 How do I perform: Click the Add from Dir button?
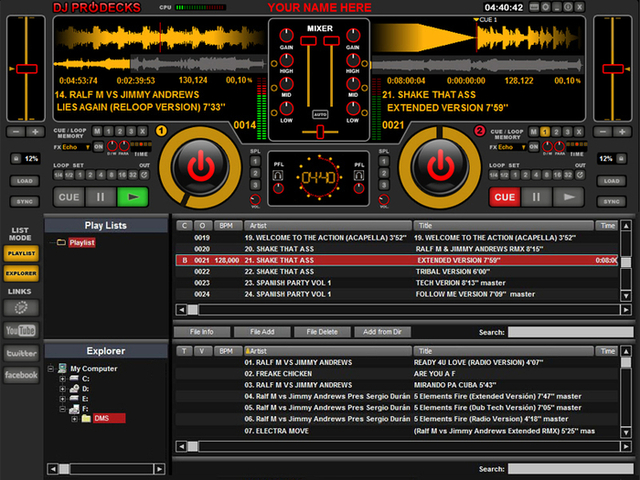[382, 332]
